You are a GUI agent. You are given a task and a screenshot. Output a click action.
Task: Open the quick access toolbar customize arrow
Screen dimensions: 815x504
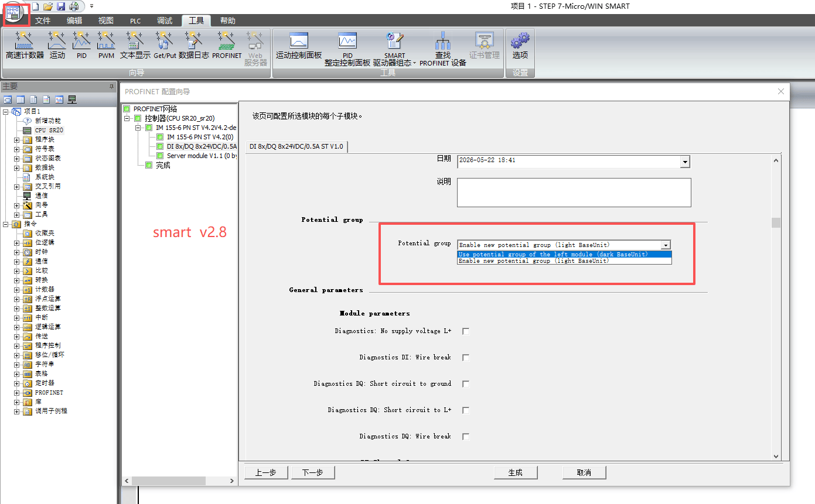[x=91, y=6]
